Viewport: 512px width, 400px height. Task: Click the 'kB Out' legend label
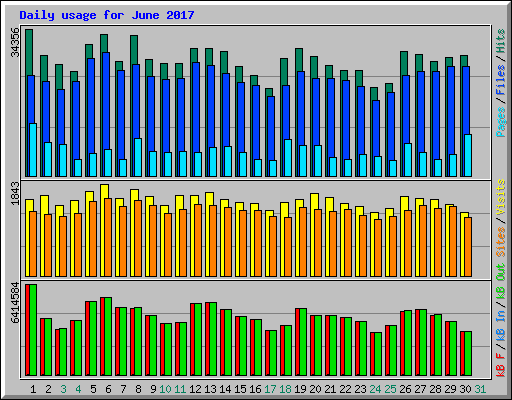click(x=501, y=282)
